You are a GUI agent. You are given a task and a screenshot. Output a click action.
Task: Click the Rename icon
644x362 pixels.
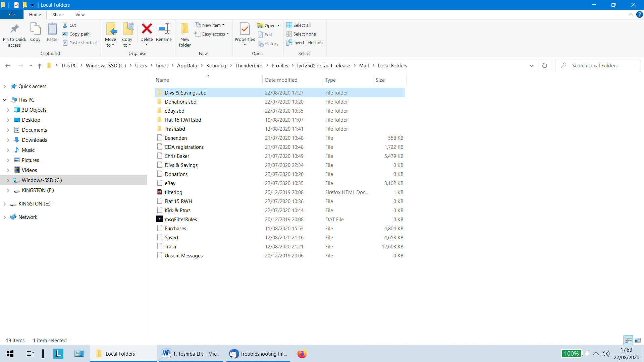pos(164,29)
